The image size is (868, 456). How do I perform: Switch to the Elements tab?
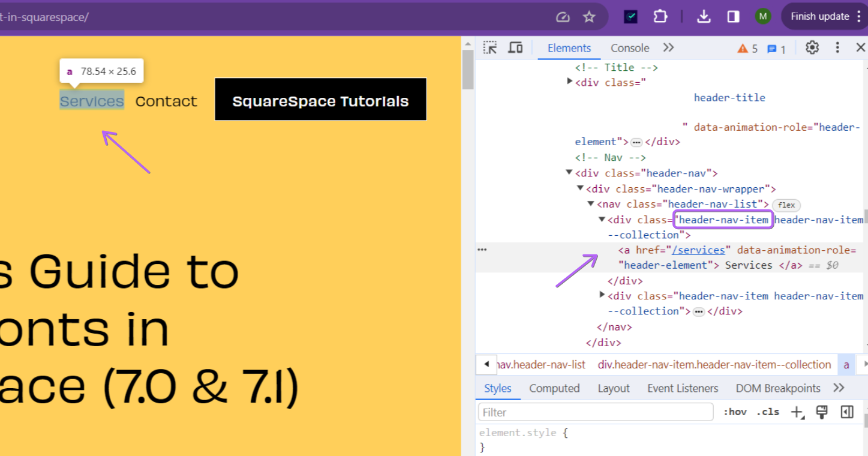click(569, 48)
